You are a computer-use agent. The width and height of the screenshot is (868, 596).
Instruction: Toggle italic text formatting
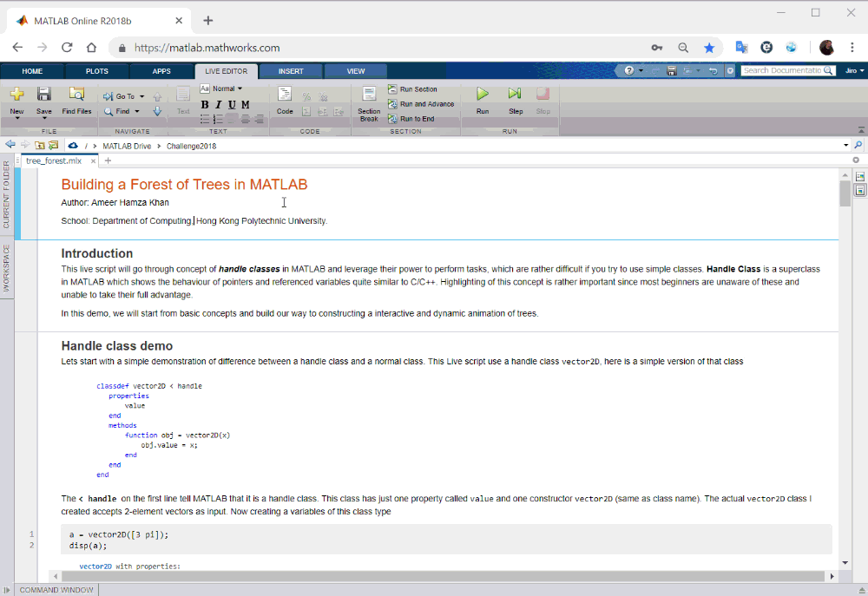tap(218, 105)
